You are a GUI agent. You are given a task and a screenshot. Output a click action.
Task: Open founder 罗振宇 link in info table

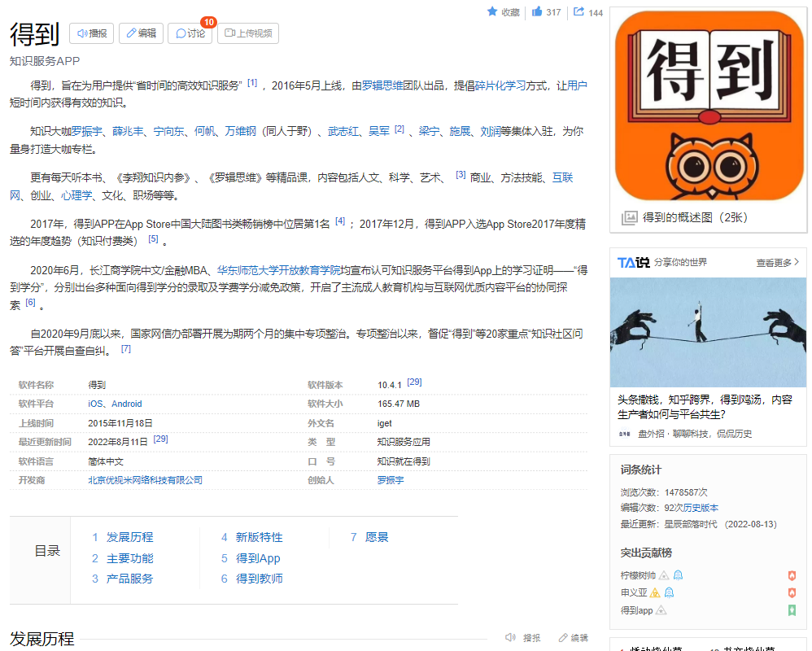pos(390,480)
